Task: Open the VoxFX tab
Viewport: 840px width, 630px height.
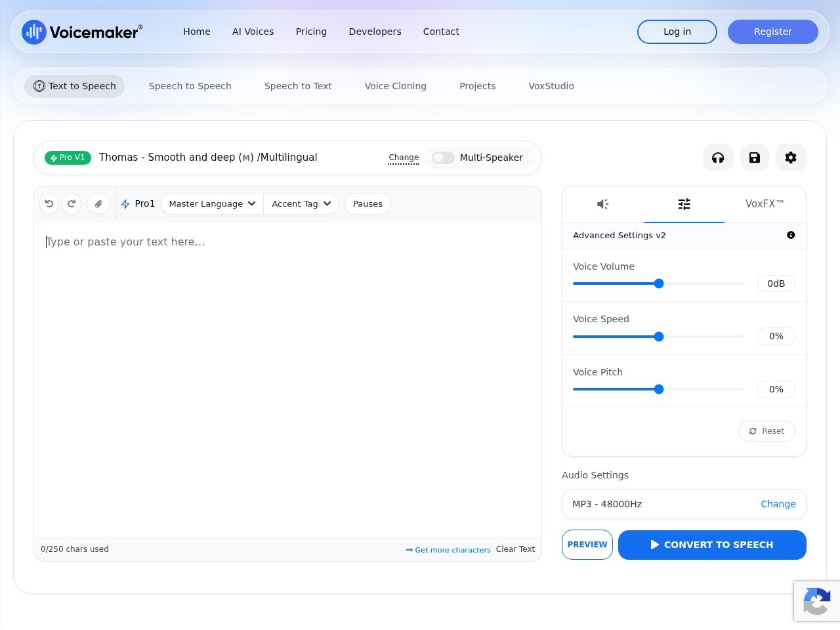Action: click(765, 204)
